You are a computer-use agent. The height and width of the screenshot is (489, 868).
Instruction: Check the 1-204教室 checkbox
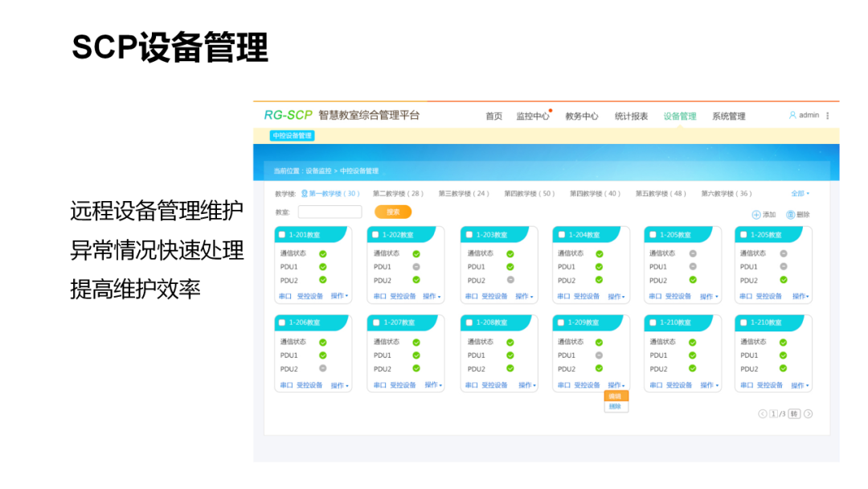pyautogui.click(x=561, y=235)
